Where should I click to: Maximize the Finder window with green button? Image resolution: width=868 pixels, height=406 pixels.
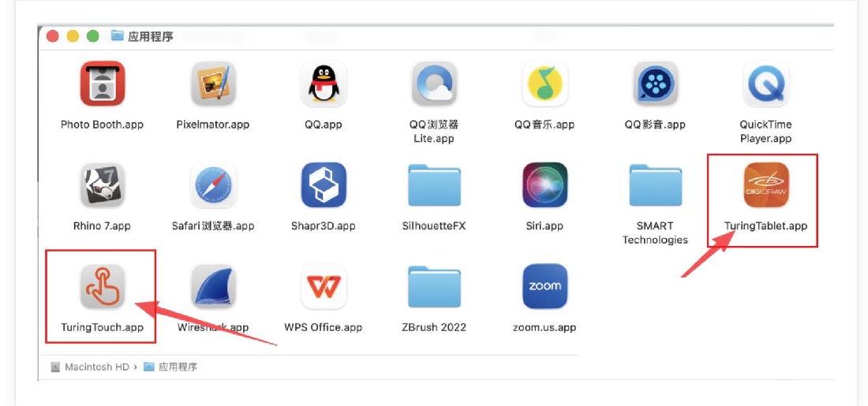(x=93, y=36)
